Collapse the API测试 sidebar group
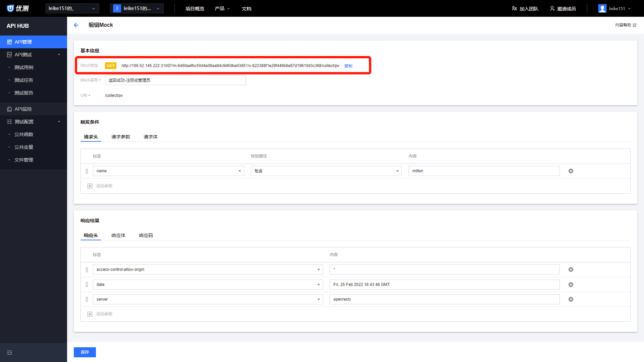This screenshot has width=644, height=362. 59,55
